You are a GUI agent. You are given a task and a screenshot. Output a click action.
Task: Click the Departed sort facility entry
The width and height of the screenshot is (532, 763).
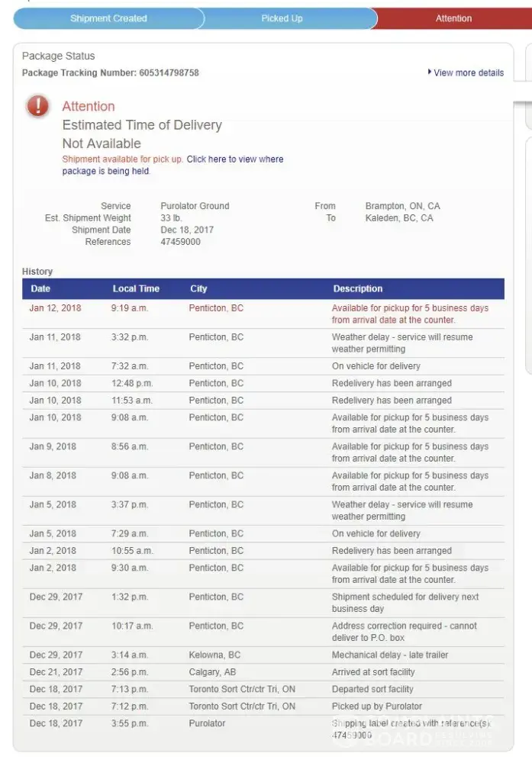pyautogui.click(x=372, y=690)
